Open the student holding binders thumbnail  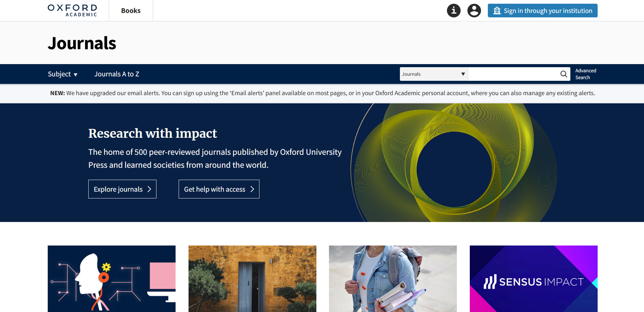pos(393,279)
